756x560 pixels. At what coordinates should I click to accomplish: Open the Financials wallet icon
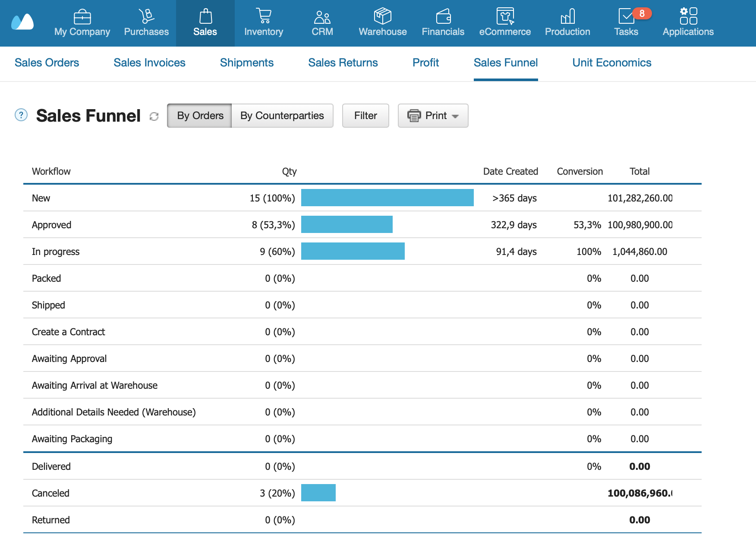click(443, 16)
